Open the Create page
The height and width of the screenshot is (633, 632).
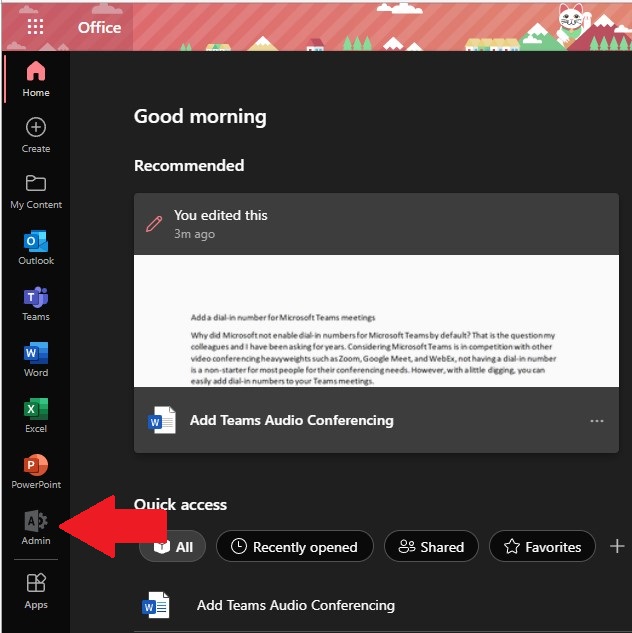[36, 135]
